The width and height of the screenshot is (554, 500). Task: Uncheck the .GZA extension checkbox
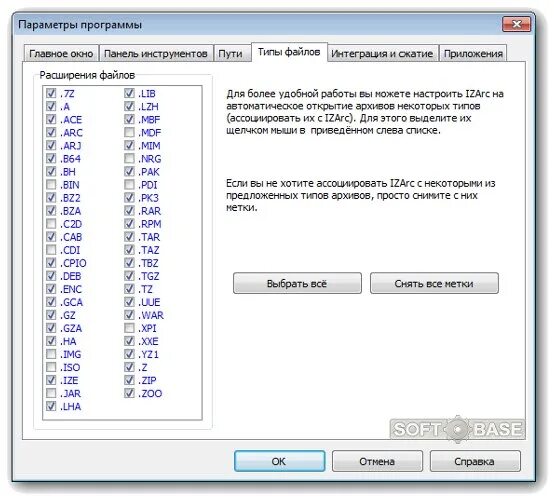(x=51, y=328)
